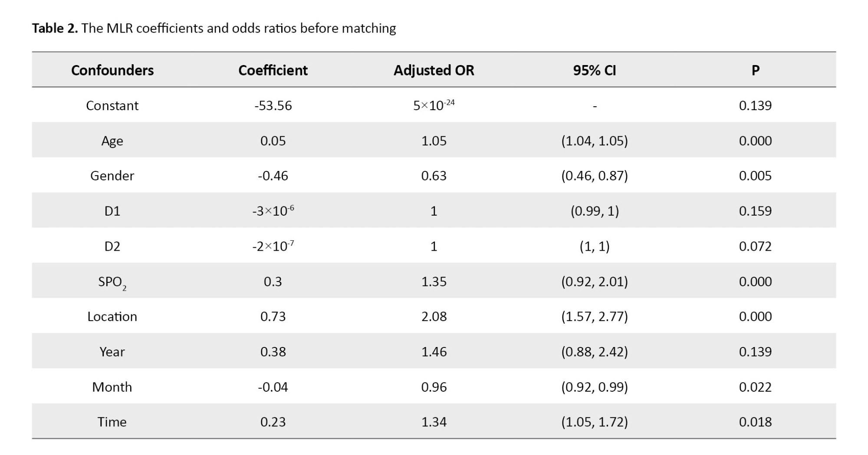868x455 pixels.
Task: Select the Gender row label
Action: 112,176
